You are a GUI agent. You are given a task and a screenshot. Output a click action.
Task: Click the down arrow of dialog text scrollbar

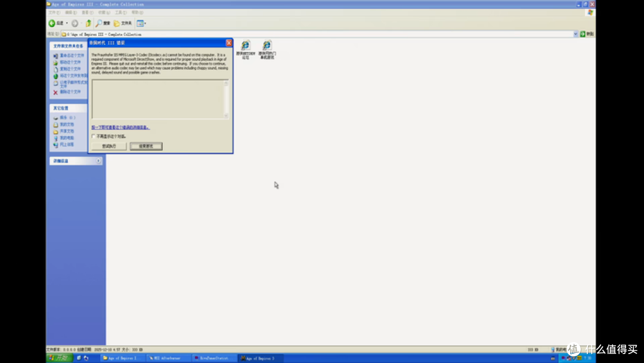point(226,116)
